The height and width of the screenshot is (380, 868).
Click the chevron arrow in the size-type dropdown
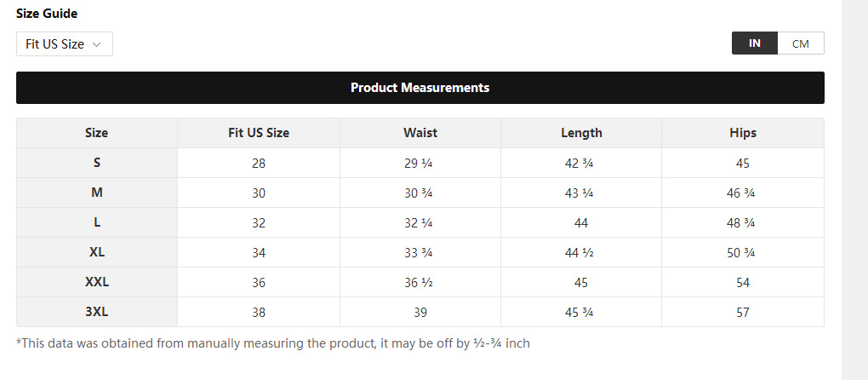(97, 44)
